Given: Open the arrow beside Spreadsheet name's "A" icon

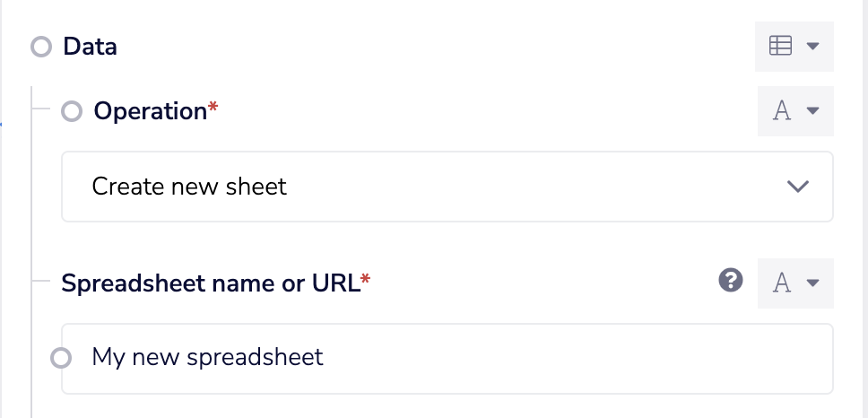Looking at the screenshot, I should click(813, 283).
